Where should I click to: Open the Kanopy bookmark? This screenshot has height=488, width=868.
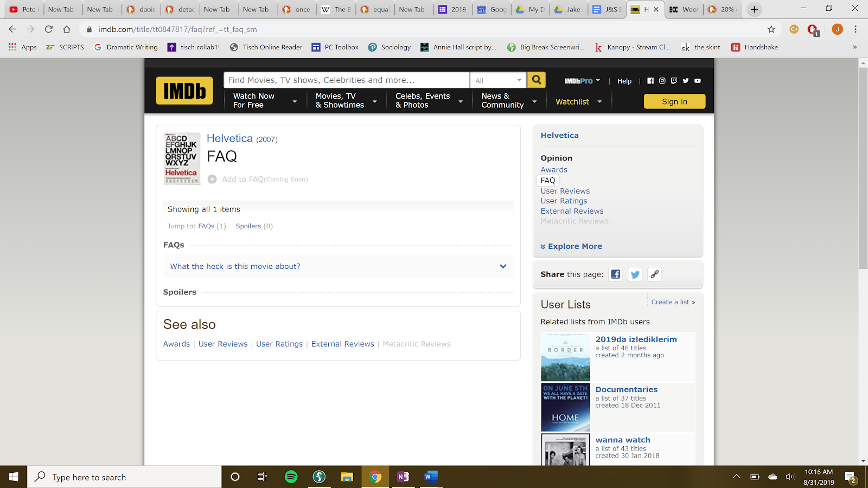click(x=632, y=47)
